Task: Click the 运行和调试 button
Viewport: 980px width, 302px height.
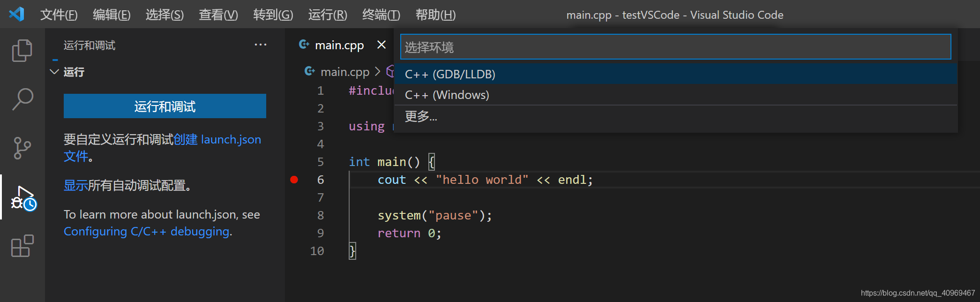Action: pos(165,106)
